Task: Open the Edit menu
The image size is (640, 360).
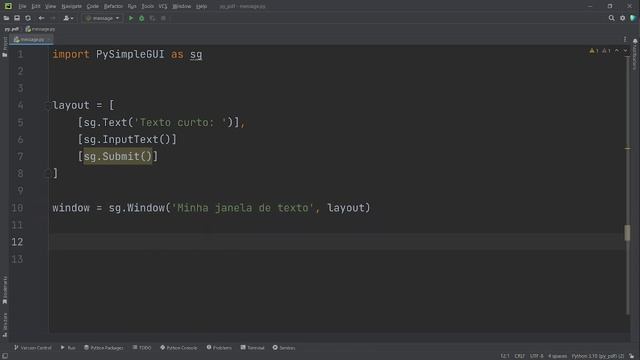Action: (36, 6)
